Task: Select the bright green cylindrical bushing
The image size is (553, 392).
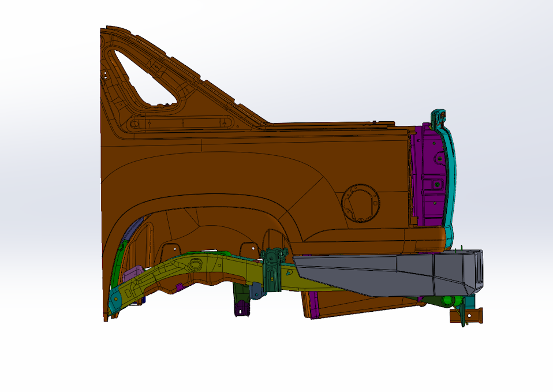Action: [450, 301]
